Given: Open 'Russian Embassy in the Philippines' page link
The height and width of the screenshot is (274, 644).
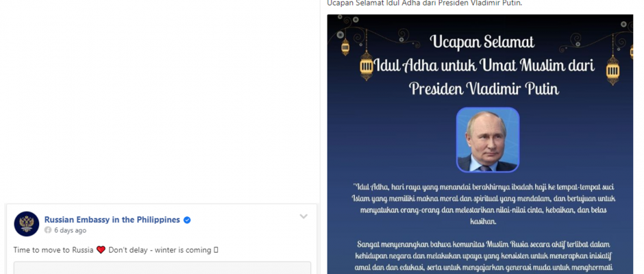Looking at the screenshot, I should (x=112, y=220).
